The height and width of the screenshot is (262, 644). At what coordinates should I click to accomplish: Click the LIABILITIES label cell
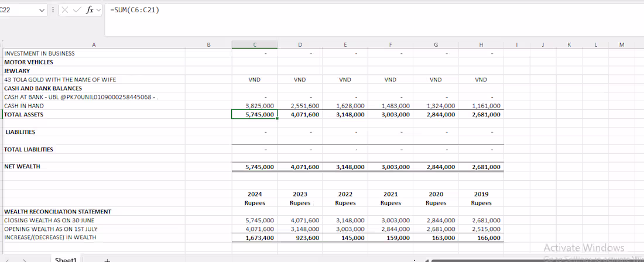tap(94, 132)
